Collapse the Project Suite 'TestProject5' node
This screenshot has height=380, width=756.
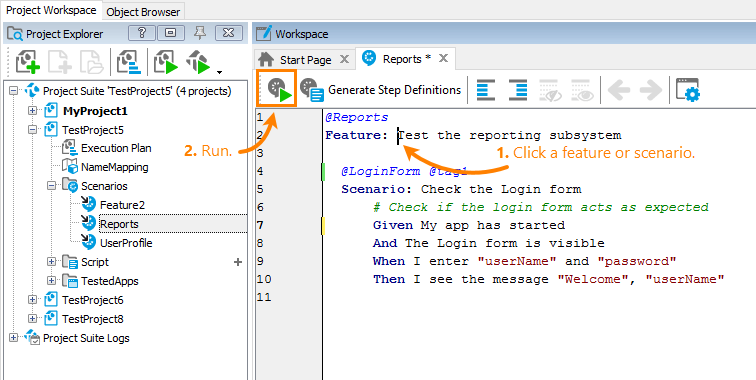click(14, 91)
